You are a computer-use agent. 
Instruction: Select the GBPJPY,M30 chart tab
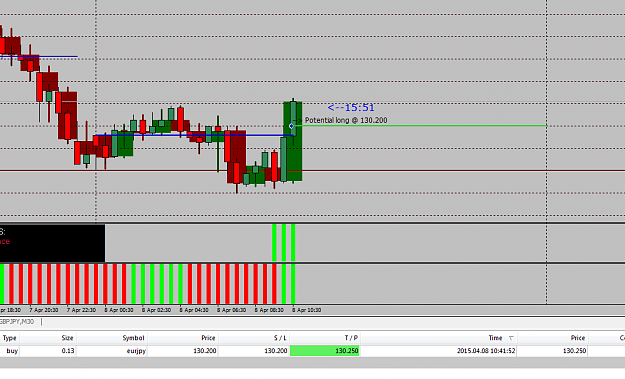coord(17,322)
